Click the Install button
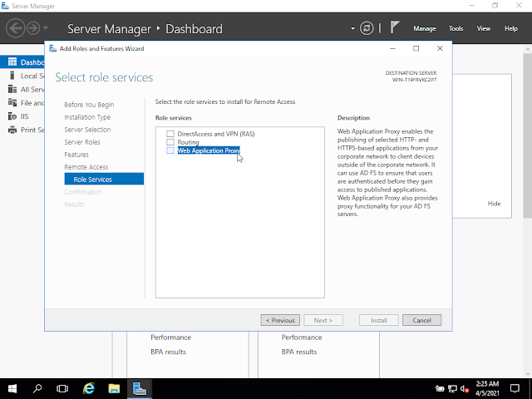Image resolution: width=532 pixels, height=399 pixels. click(x=379, y=320)
